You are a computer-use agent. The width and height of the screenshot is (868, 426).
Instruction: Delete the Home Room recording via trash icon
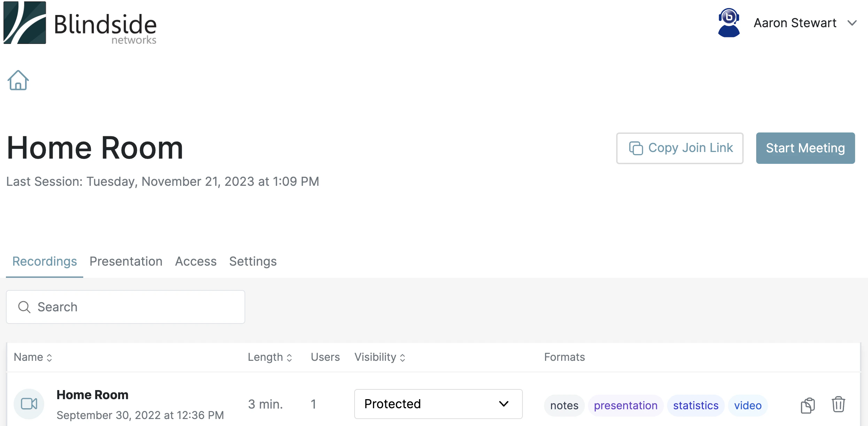point(838,404)
